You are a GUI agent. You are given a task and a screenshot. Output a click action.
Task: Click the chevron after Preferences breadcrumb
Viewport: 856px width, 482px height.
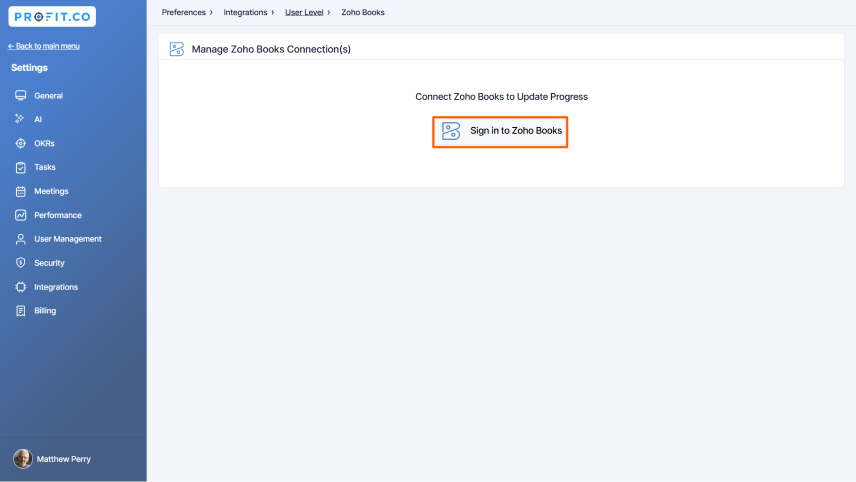pos(211,12)
